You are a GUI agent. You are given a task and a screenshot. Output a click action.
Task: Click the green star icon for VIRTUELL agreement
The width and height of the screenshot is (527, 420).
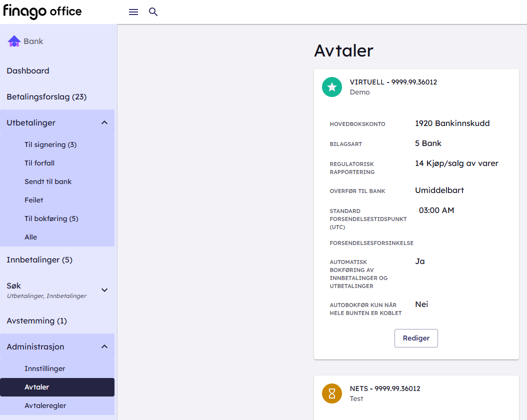point(332,87)
